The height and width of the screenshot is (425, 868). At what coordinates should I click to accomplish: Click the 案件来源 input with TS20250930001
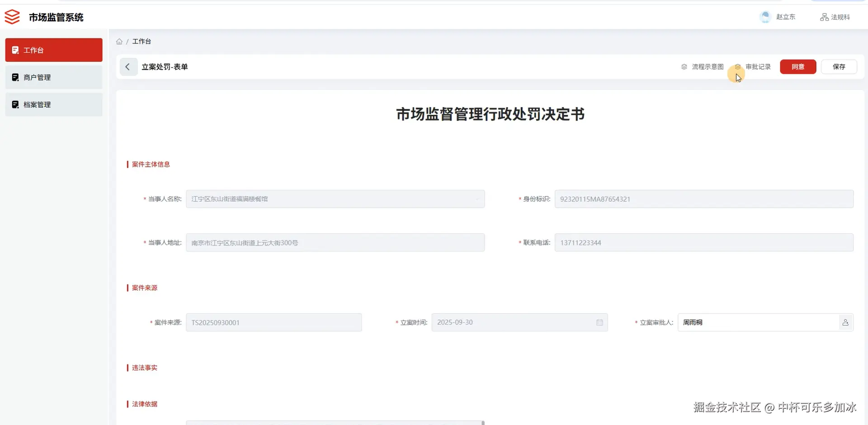click(x=274, y=322)
